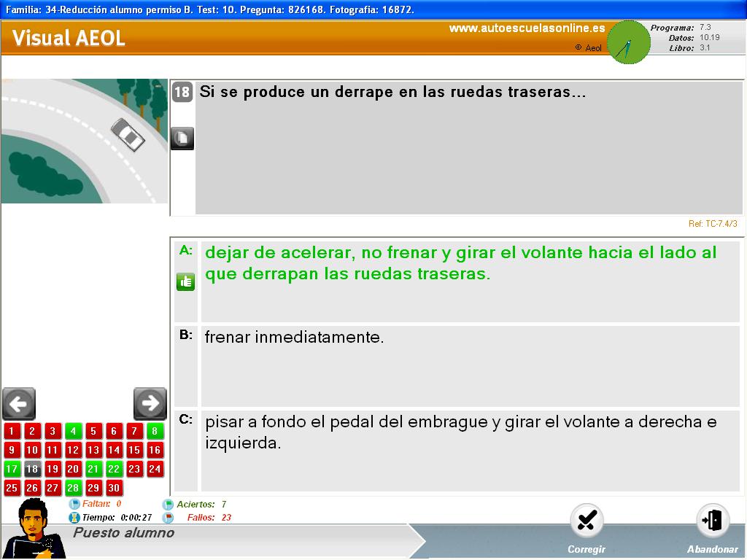The width and height of the screenshot is (747, 560).
Task: Click the hourglass icon next to Tiempo
Action: [74, 517]
